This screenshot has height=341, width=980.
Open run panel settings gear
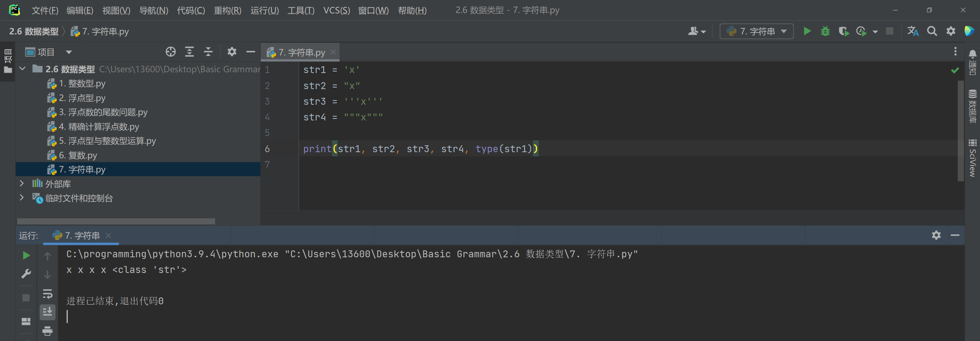point(936,235)
